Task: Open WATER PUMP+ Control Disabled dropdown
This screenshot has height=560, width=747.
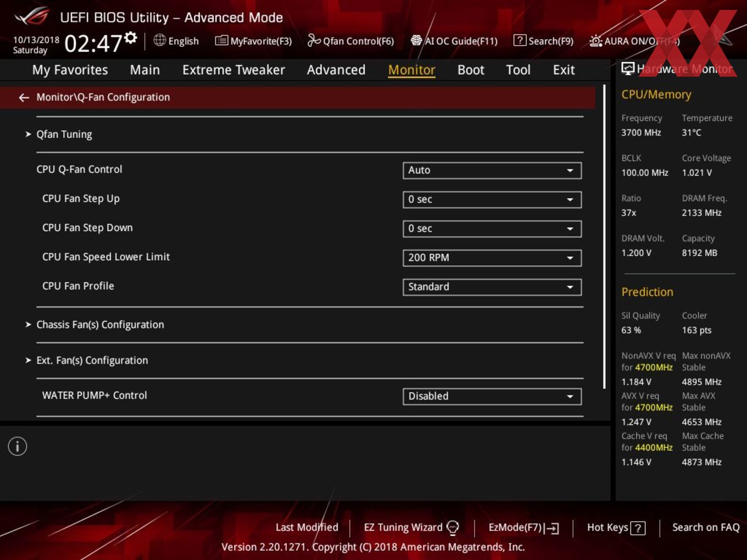Action: click(492, 396)
